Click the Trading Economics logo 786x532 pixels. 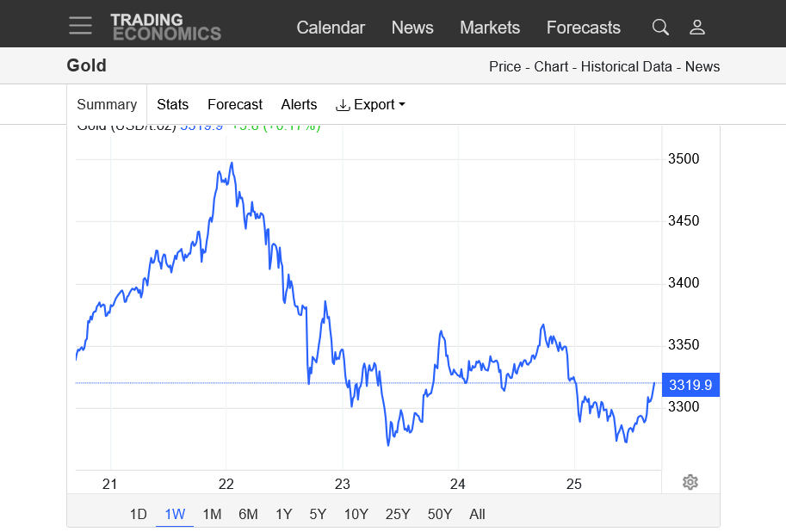[165, 27]
